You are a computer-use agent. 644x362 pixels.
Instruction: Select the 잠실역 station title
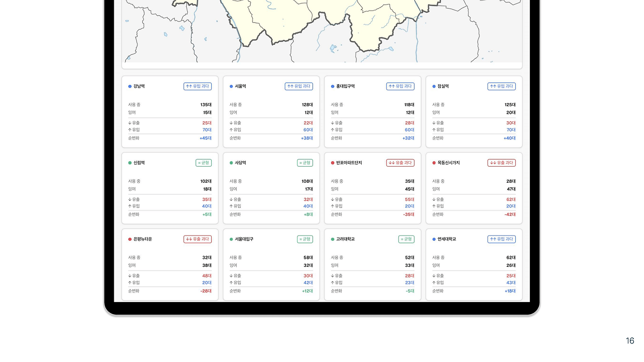point(443,87)
